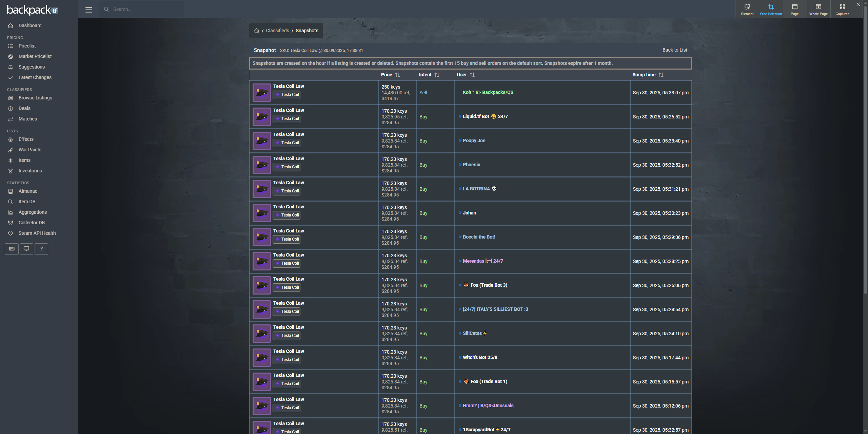Toggle the hamburger sidebar menu
Viewport: 868px width, 434px height.
(x=88, y=10)
